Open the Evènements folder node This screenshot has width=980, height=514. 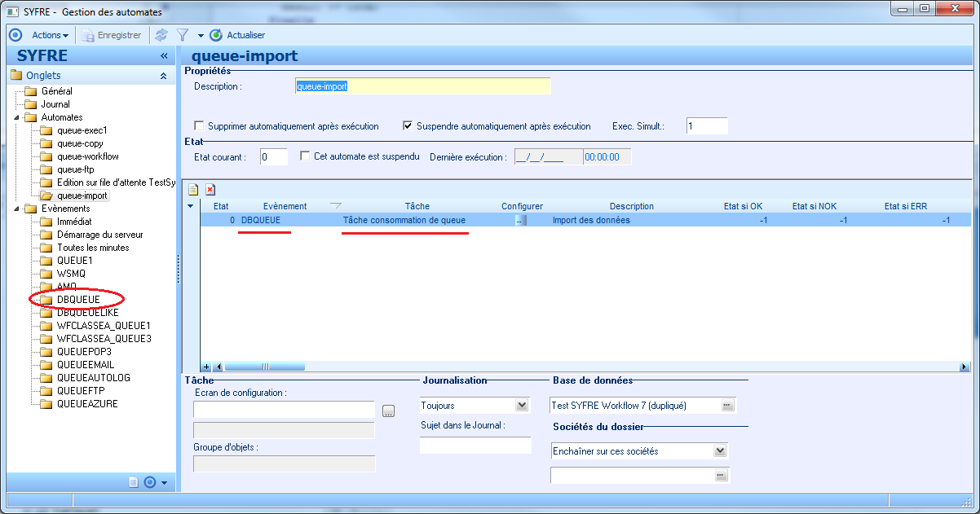click(x=65, y=209)
